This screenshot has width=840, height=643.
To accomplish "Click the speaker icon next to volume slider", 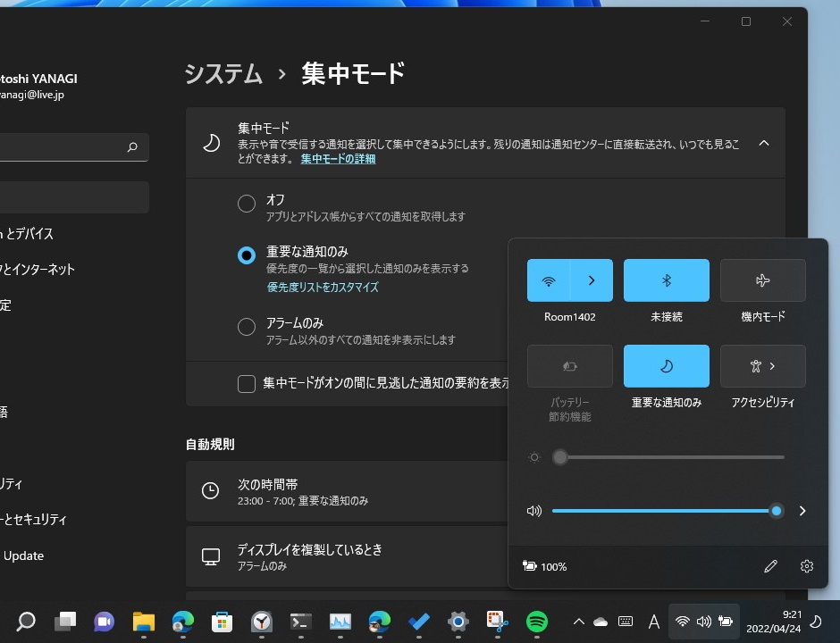I will point(533,510).
